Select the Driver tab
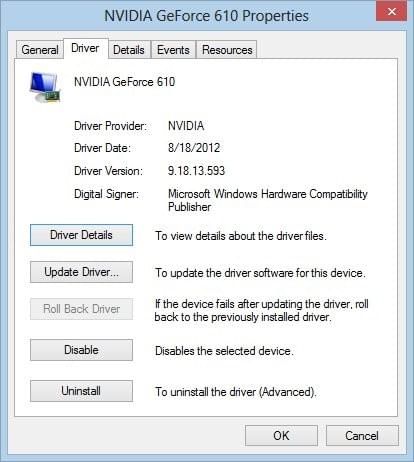414x462 pixels. [x=85, y=48]
